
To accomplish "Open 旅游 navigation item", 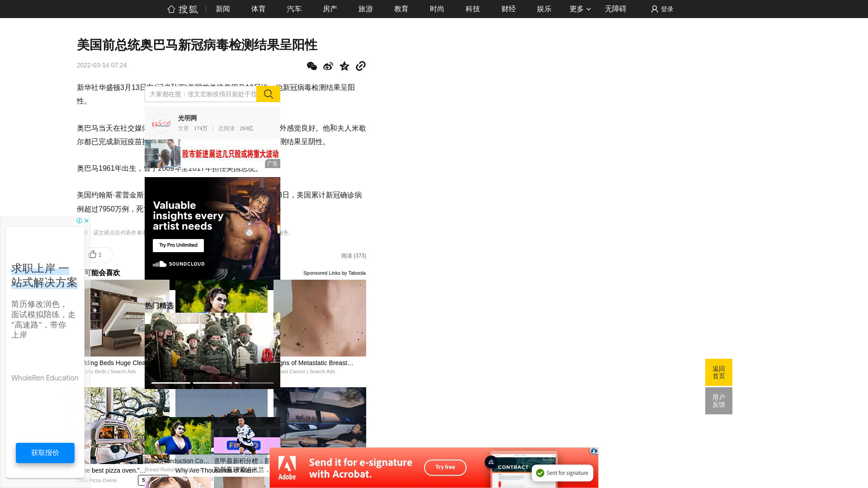I will tap(366, 9).
